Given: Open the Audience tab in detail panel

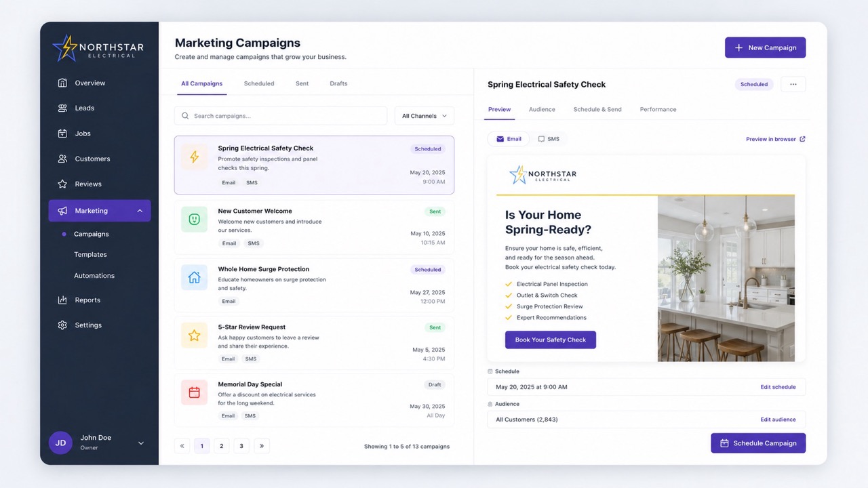Looking at the screenshot, I should click(542, 109).
